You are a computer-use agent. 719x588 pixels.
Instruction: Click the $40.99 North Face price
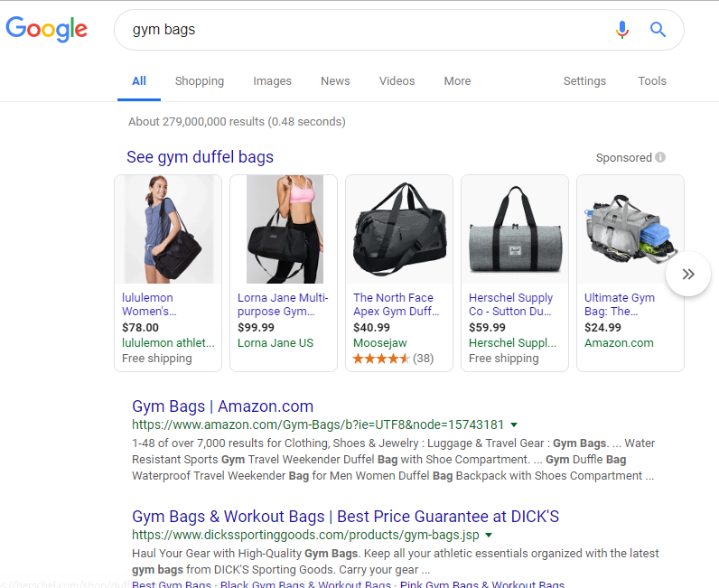coord(371,328)
